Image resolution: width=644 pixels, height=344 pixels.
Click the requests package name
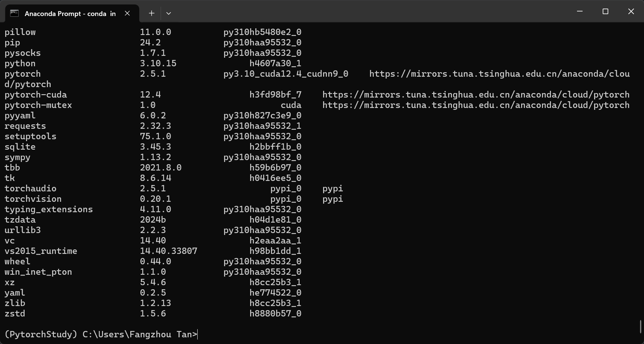tap(25, 126)
